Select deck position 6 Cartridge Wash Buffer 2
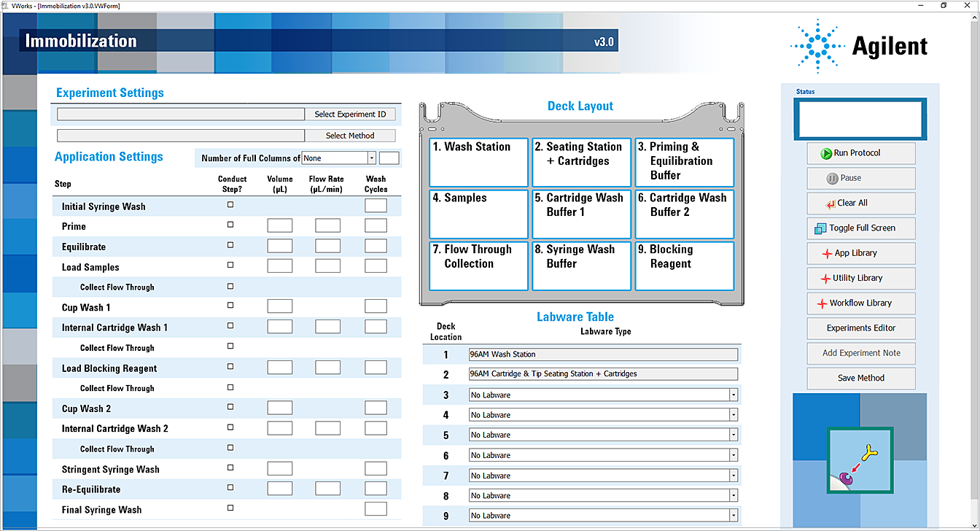980x531 pixels. coord(684,214)
